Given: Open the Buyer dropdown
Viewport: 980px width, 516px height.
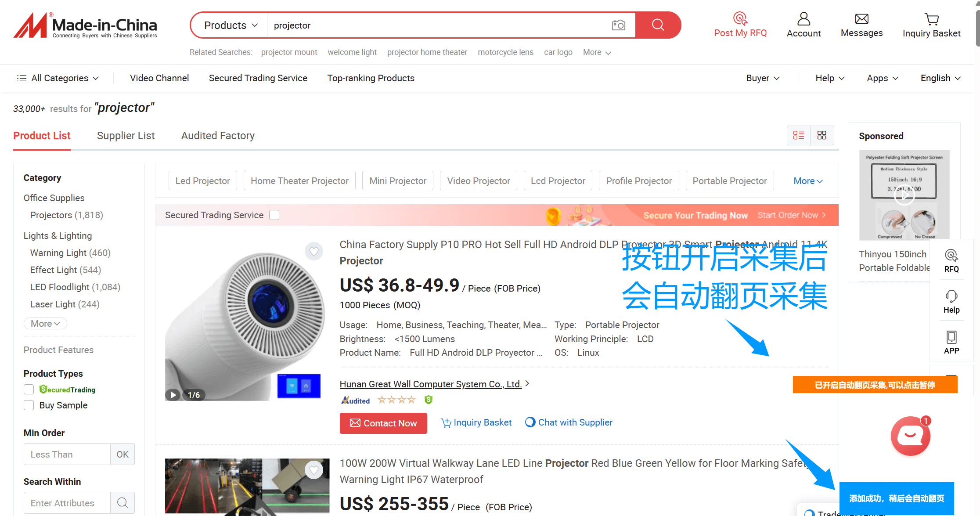Looking at the screenshot, I should [763, 78].
